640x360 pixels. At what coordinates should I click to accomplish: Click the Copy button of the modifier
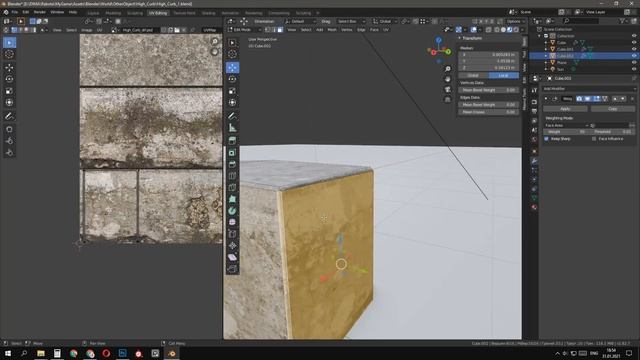tap(613, 109)
